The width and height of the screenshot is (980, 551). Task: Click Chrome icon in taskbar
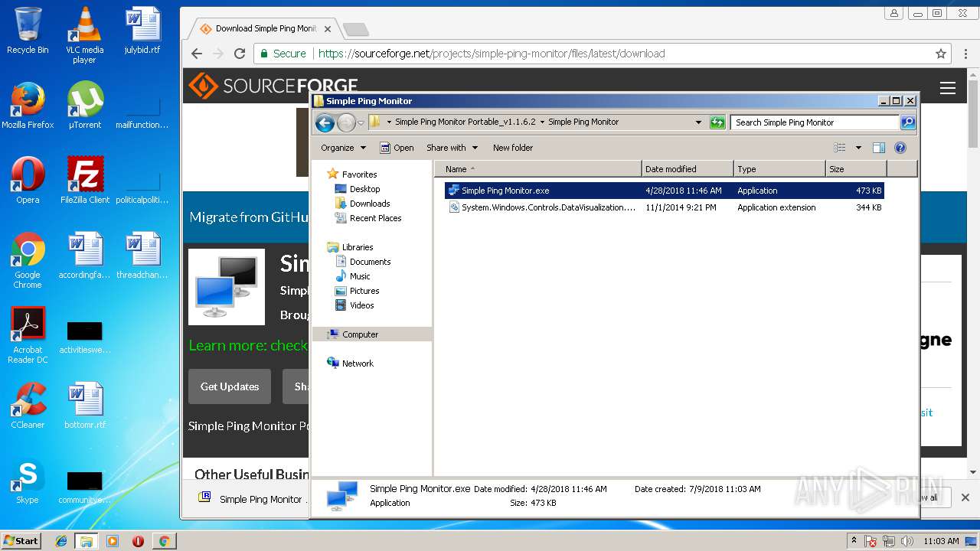164,541
